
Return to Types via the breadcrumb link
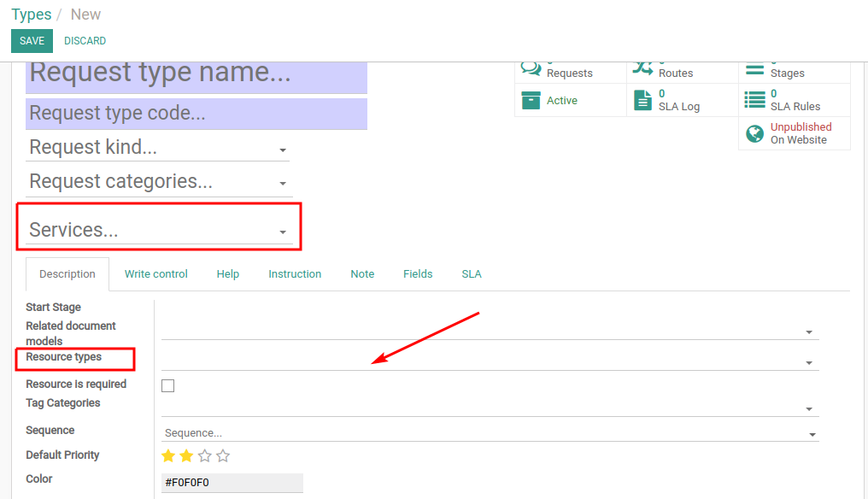31,14
